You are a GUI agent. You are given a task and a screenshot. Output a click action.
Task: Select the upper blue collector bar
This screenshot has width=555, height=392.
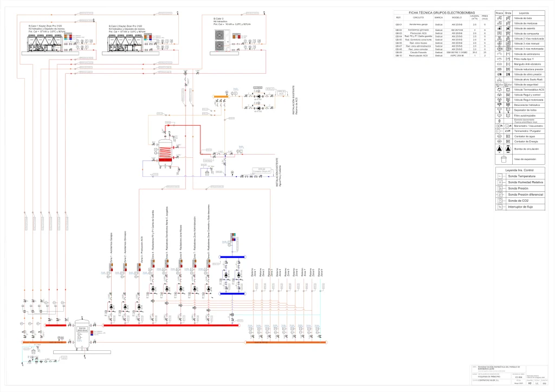[x=232, y=257]
